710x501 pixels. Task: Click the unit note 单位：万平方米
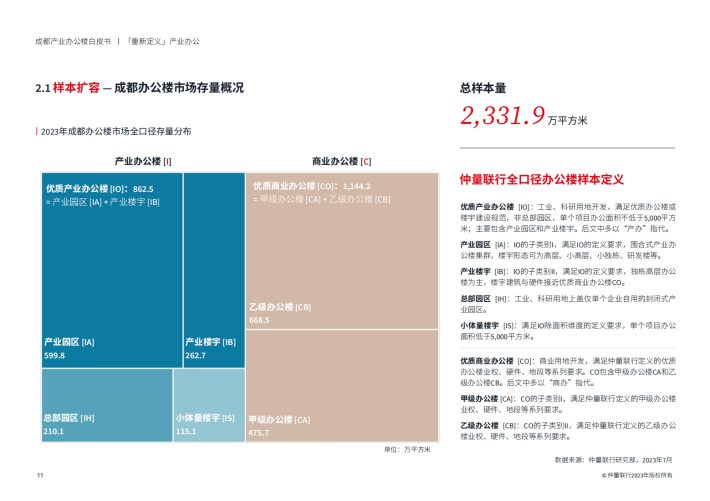tap(408, 449)
